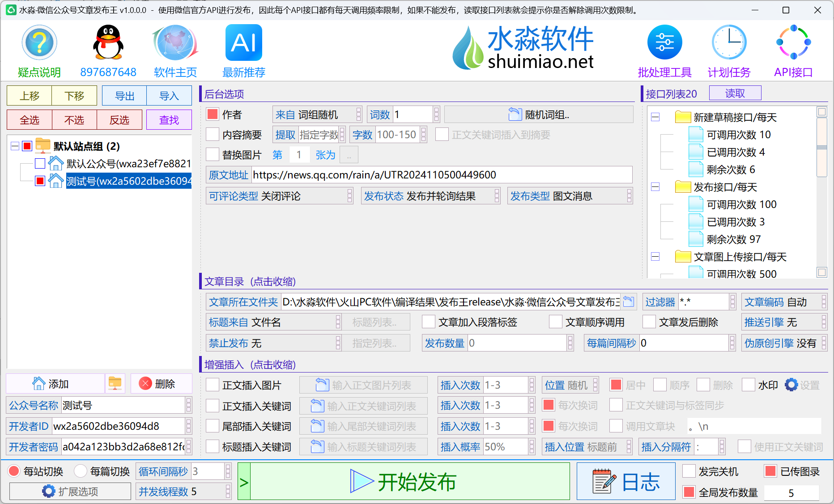Collapse the 默认站点组 tree node
The height and width of the screenshot is (504, 834).
click(15, 146)
